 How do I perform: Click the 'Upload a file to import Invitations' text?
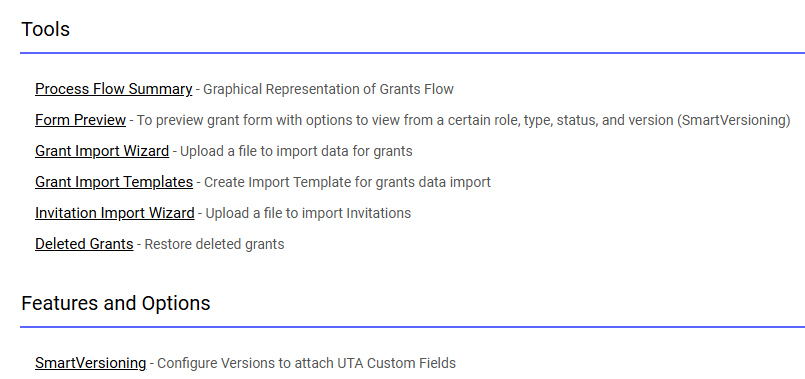click(308, 213)
